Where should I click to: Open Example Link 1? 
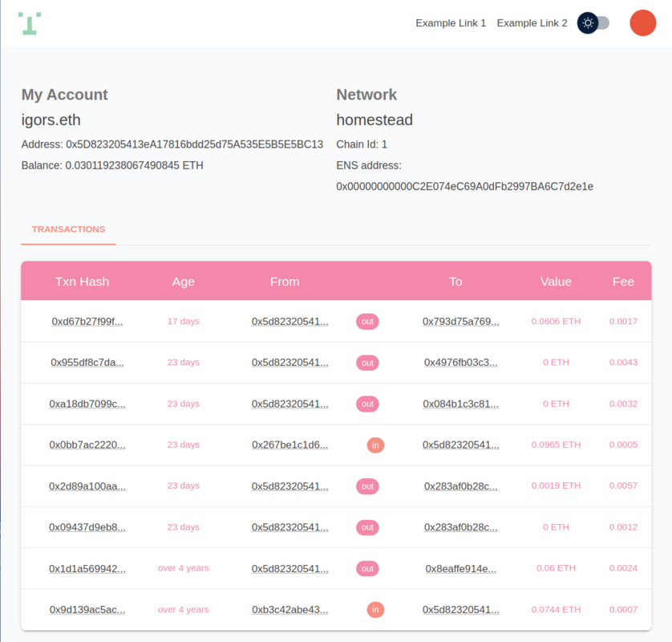(451, 23)
